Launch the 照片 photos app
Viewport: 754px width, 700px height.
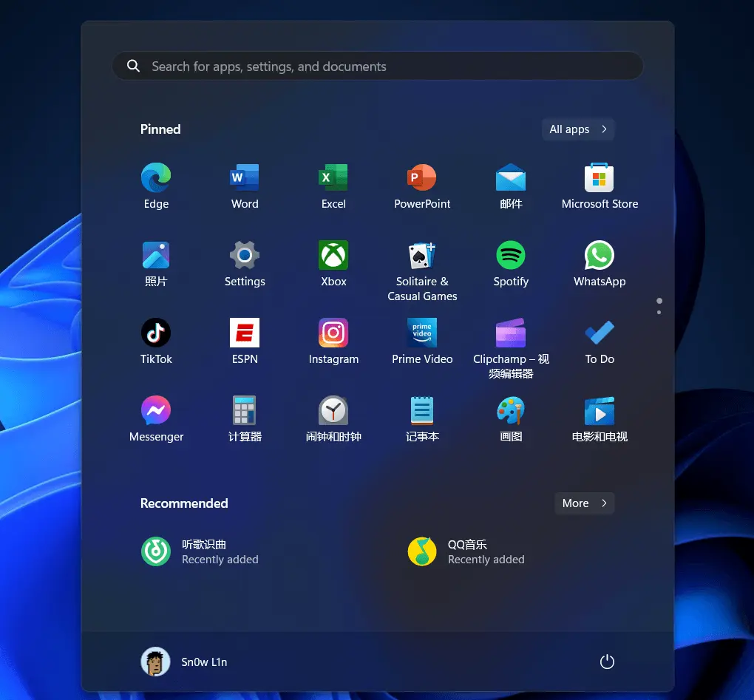pyautogui.click(x=156, y=263)
